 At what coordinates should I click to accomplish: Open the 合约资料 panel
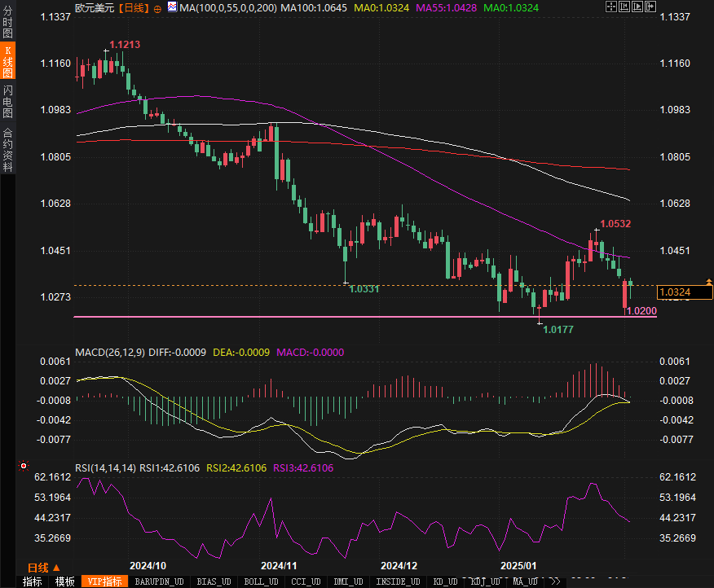[x=7, y=150]
